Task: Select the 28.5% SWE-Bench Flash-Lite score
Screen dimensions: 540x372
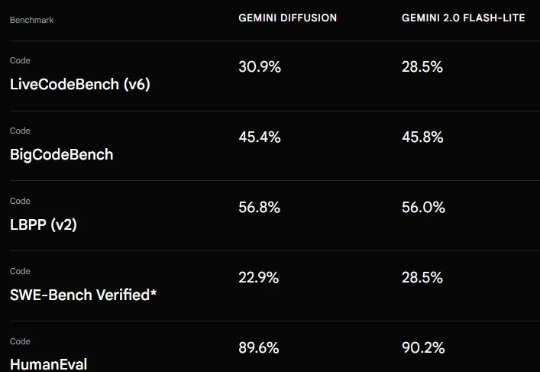Action: pyautogui.click(x=422, y=278)
